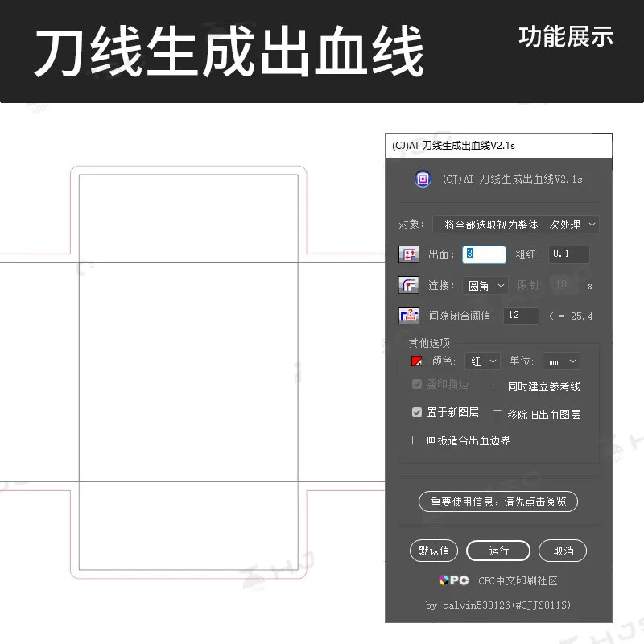Click the 默认值 button to restore defaults
The image size is (644, 644).
click(434, 551)
